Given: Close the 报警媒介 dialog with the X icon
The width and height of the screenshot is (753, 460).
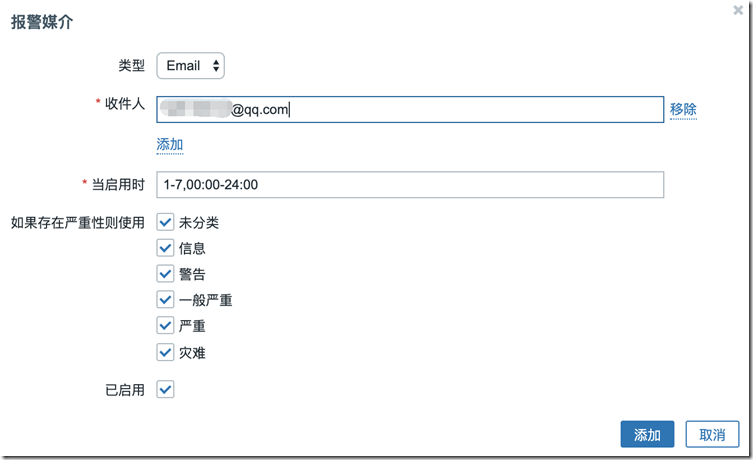Looking at the screenshot, I should 738,9.
